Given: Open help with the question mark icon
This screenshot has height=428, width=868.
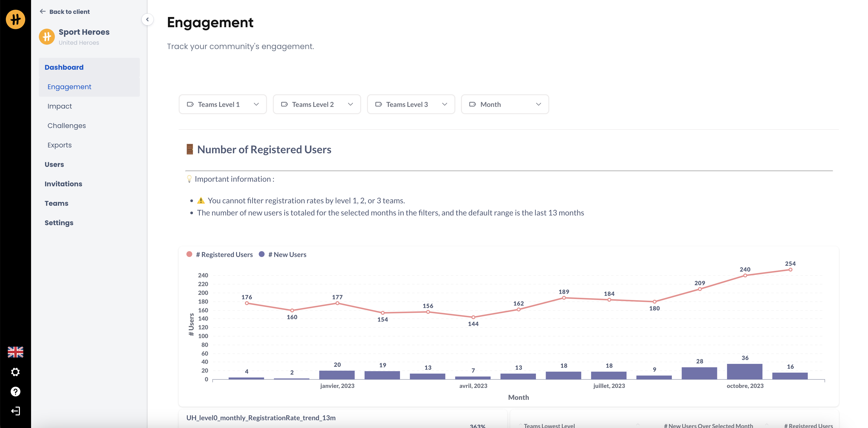Looking at the screenshot, I should tap(16, 392).
